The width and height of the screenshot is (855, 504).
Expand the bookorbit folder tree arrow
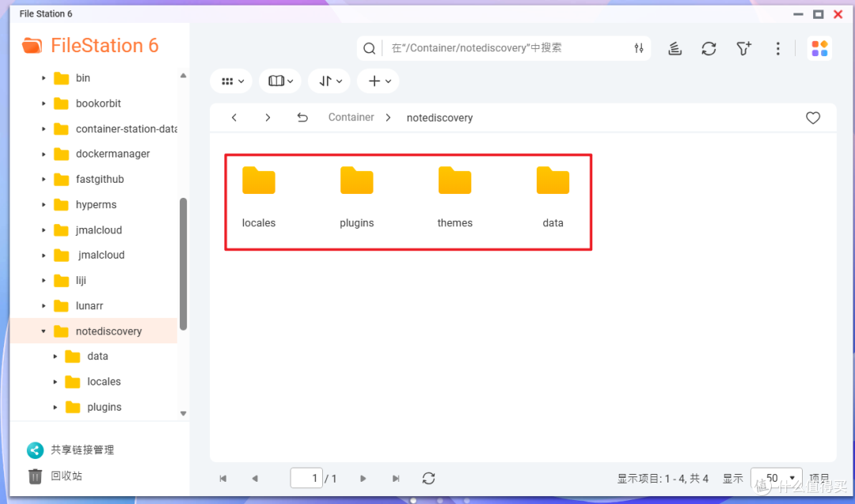coord(44,104)
